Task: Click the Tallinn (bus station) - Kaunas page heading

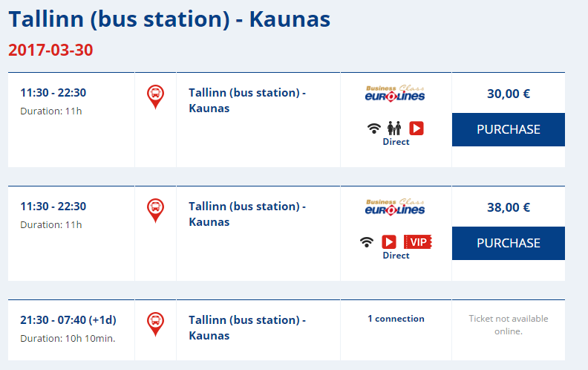Action: coord(169,19)
